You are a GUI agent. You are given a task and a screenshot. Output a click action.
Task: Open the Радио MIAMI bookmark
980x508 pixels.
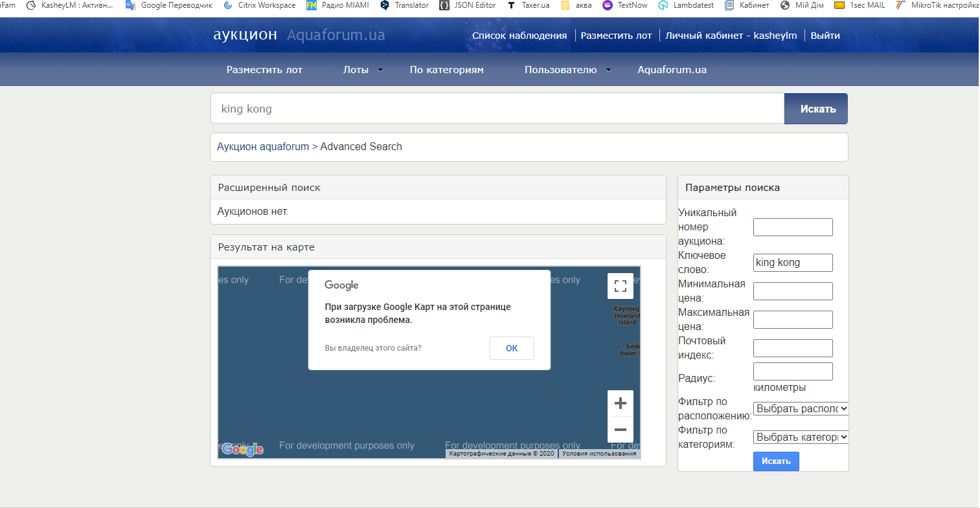pyautogui.click(x=337, y=5)
